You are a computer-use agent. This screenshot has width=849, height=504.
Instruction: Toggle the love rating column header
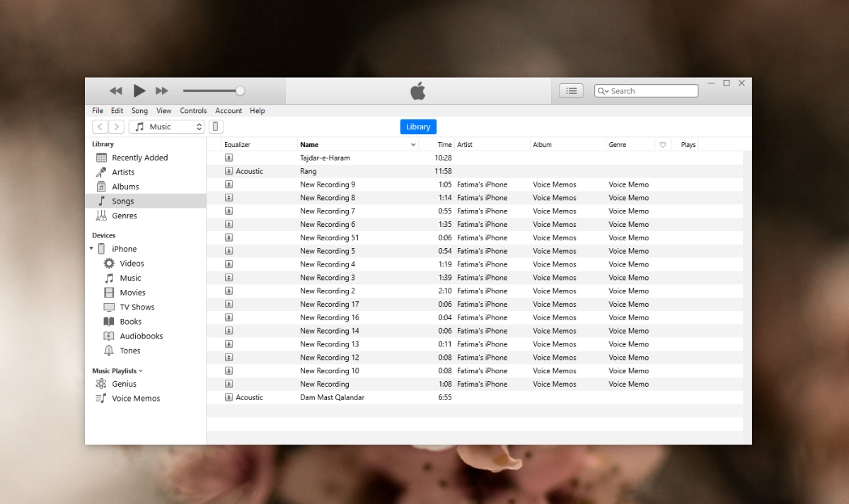coord(662,144)
